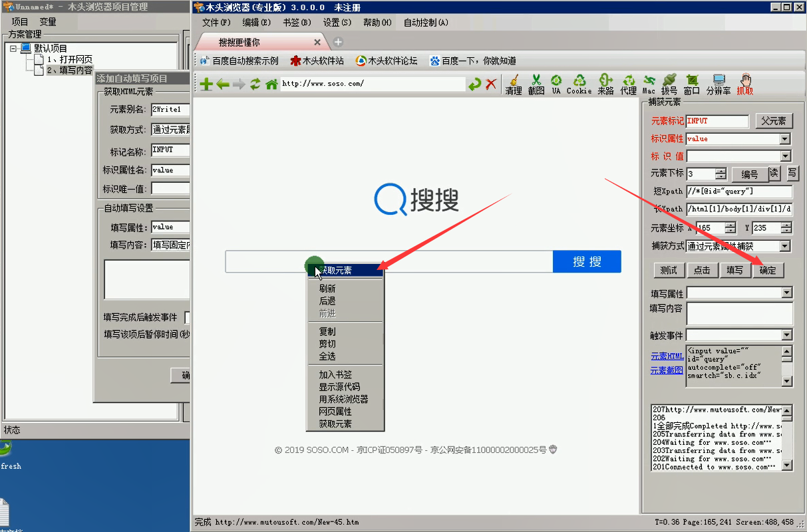807x532 pixels.
Task: Open bookmark 百度自动搜索示例
Action: point(239,61)
